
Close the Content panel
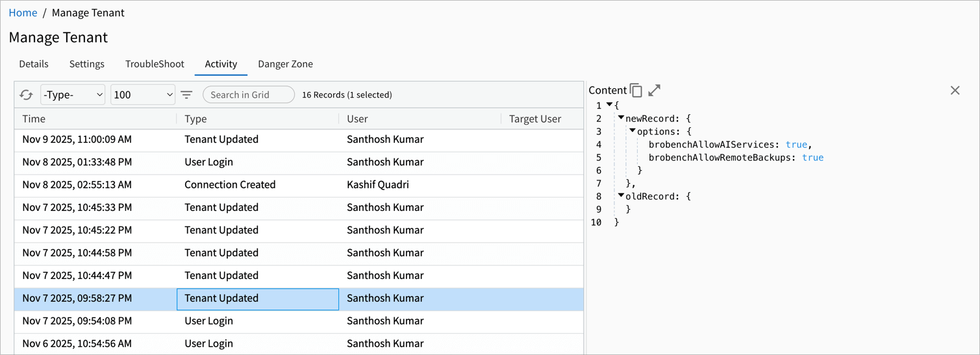tap(955, 90)
